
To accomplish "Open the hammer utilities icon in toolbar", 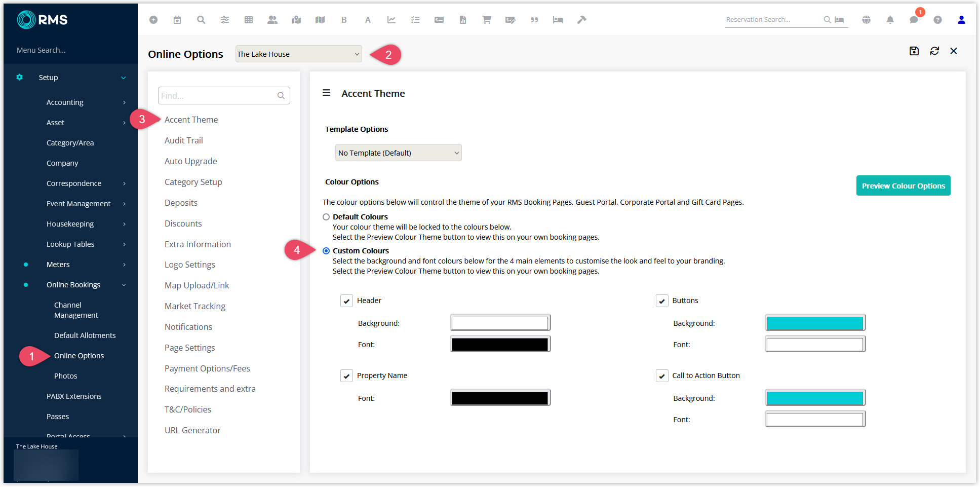I will 582,20.
